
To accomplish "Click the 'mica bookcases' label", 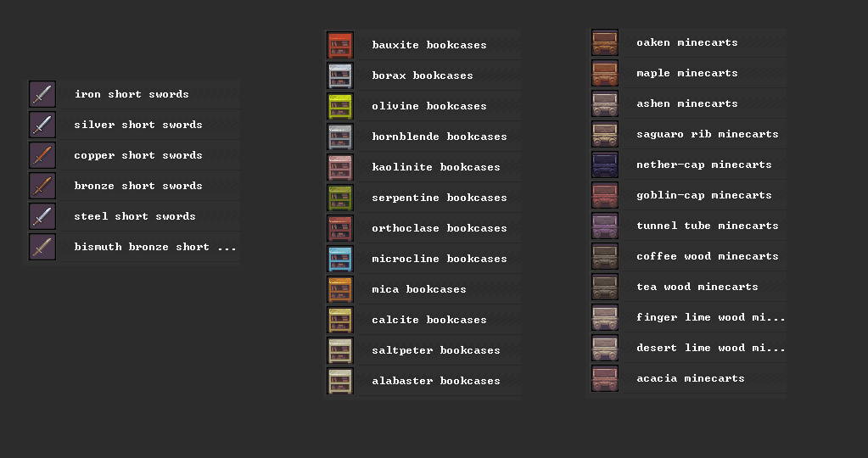I will [419, 288].
